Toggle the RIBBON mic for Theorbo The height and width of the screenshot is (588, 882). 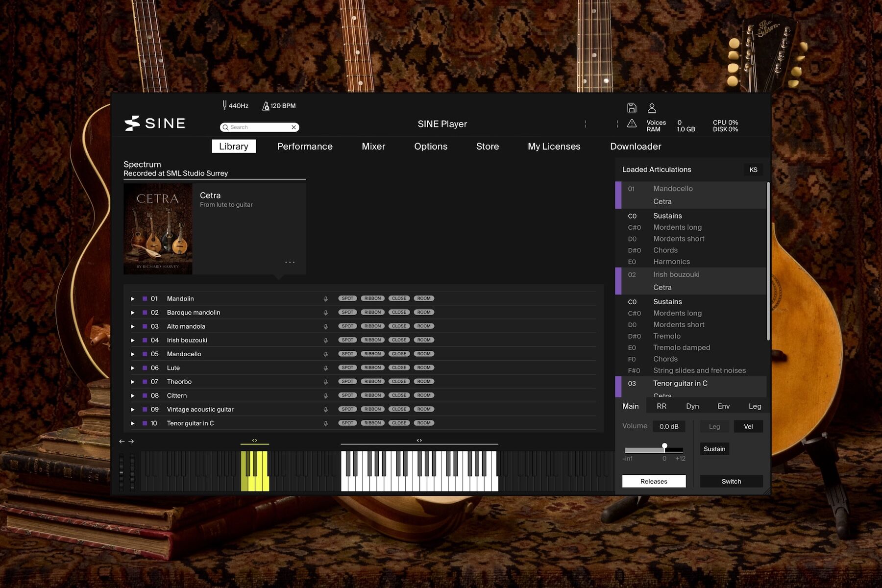372,381
